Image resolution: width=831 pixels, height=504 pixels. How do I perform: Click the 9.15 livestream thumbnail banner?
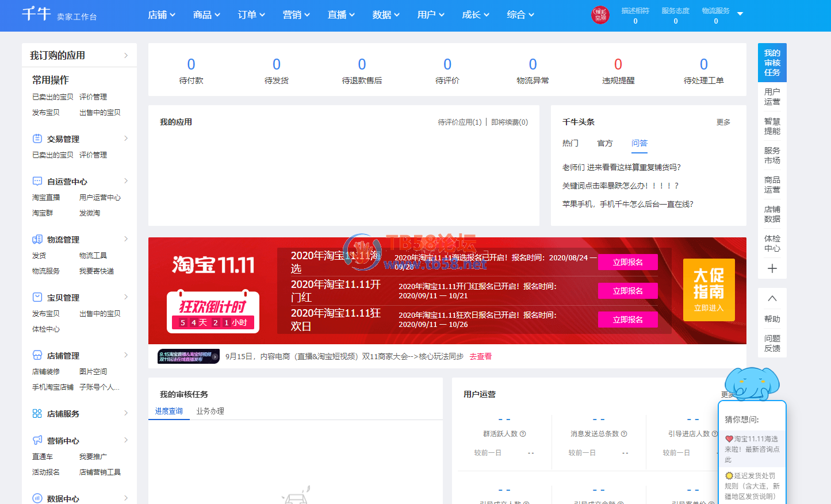coord(189,356)
